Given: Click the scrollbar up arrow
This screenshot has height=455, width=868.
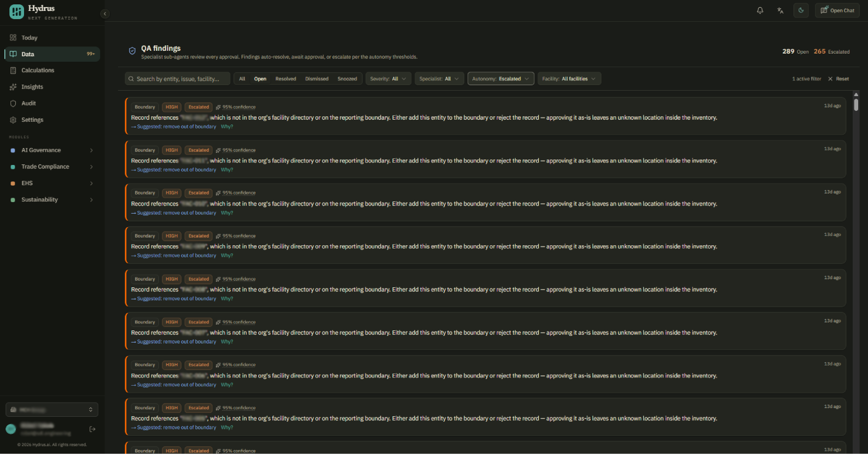Looking at the screenshot, I should [856, 94].
